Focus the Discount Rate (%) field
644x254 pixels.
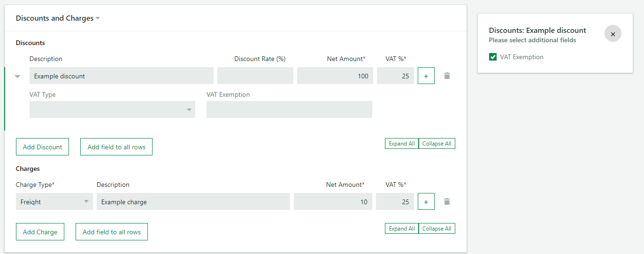pyautogui.click(x=255, y=76)
